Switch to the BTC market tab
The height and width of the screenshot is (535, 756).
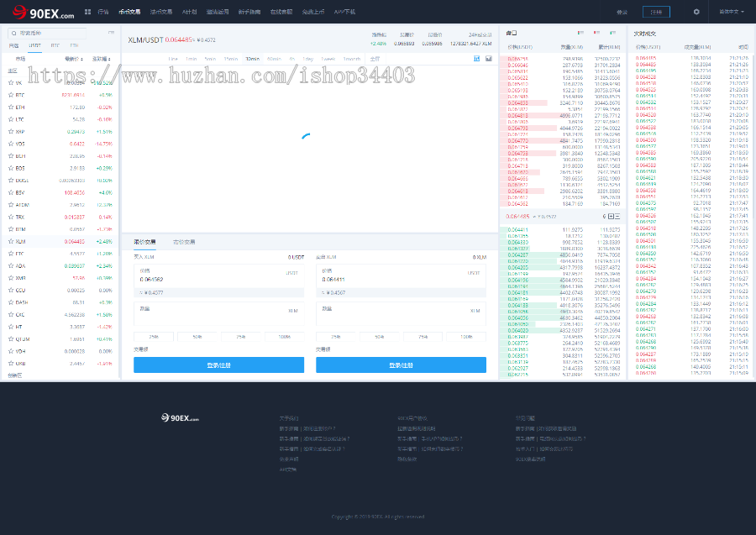click(55, 45)
